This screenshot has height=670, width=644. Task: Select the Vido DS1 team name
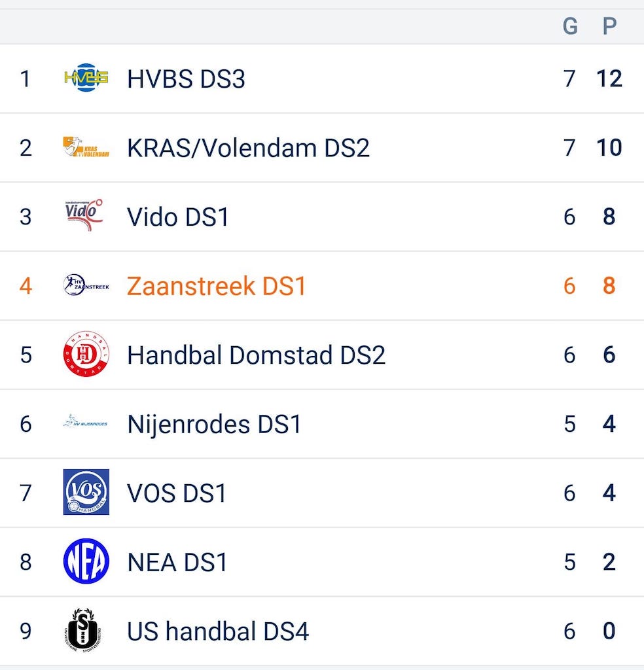click(178, 217)
